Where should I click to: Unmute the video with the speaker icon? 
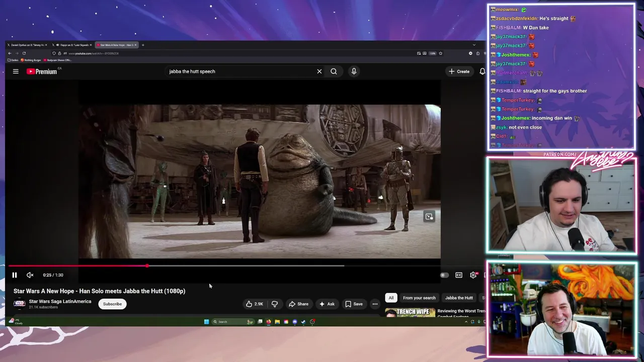(x=30, y=275)
